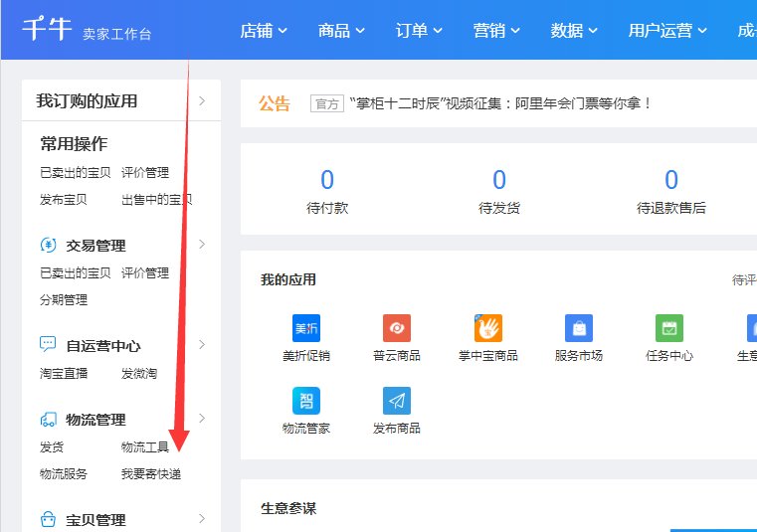
Task: Open the 营销 dropdown menu
Action: (x=496, y=31)
